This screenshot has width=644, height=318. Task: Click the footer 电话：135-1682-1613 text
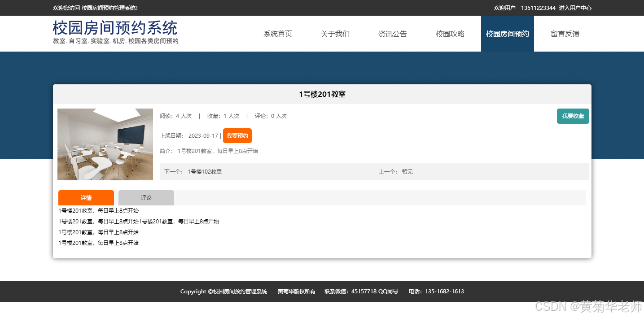436,292
